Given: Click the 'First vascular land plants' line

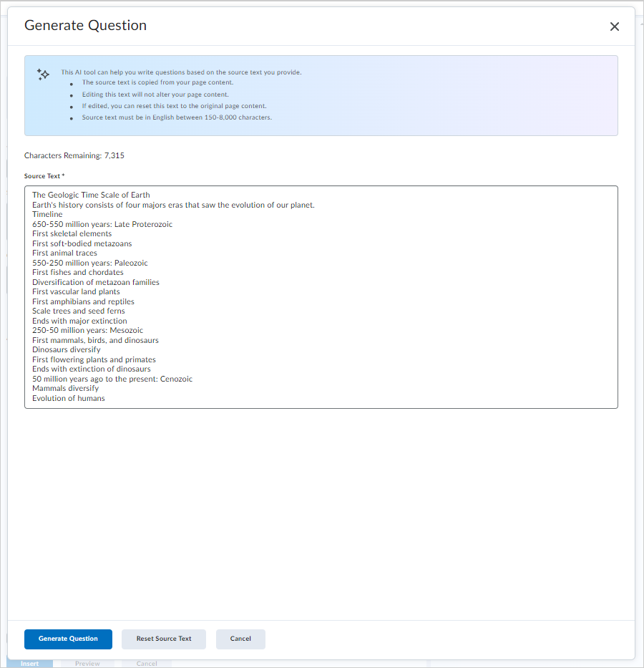Looking at the screenshot, I should tap(76, 292).
